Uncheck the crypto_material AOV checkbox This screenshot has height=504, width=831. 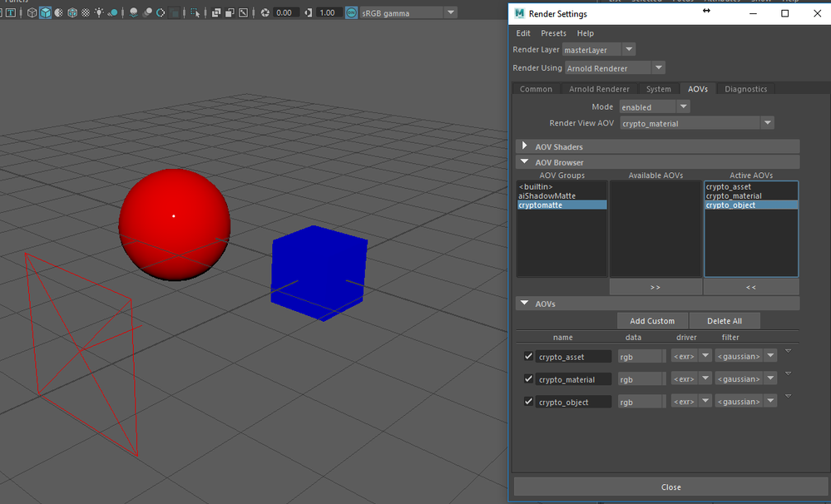[528, 379]
